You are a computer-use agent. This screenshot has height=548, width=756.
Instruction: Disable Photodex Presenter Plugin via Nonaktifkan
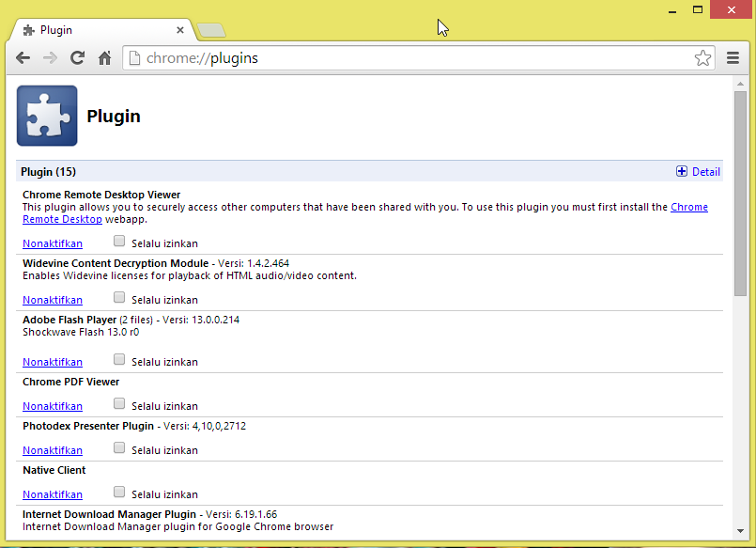click(53, 450)
